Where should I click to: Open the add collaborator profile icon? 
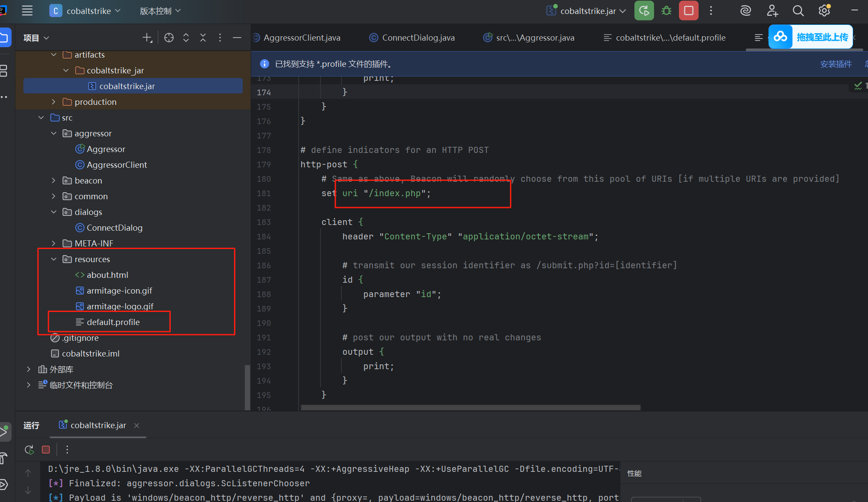click(x=772, y=10)
